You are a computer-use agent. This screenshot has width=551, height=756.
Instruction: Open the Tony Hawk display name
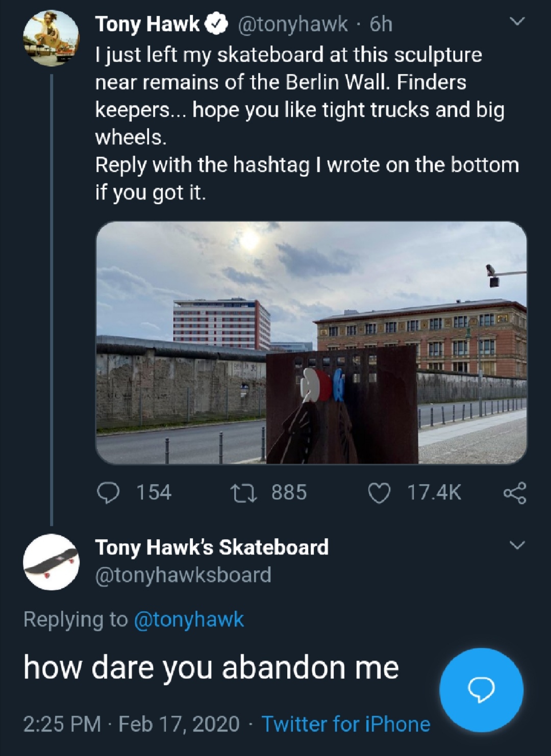(147, 24)
